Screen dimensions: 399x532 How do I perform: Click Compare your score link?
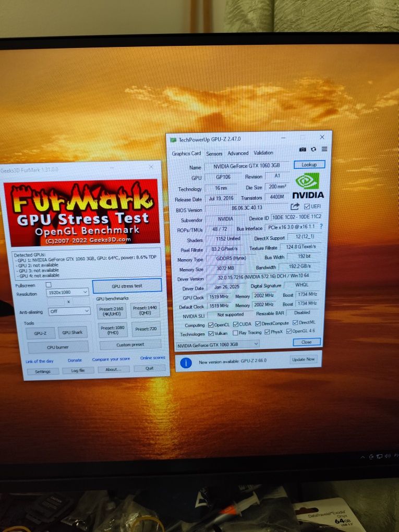(x=111, y=359)
